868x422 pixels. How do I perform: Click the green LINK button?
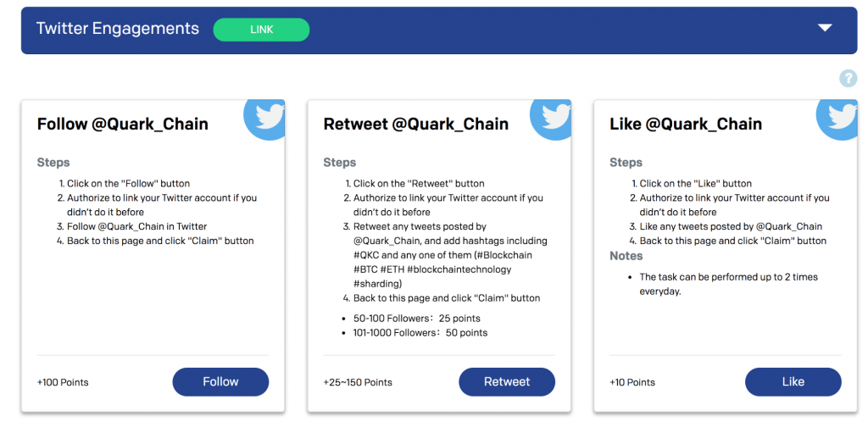pyautogui.click(x=261, y=30)
